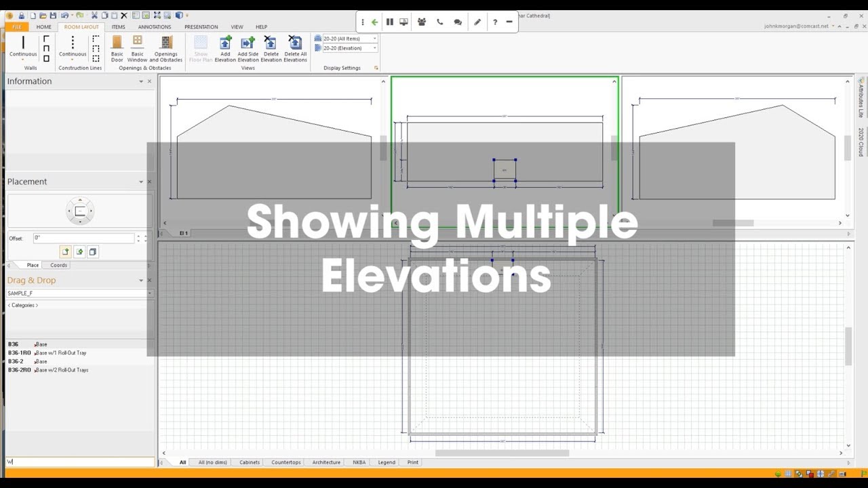Select the Place tab in Placement panel
The image size is (868, 488).
(x=33, y=265)
